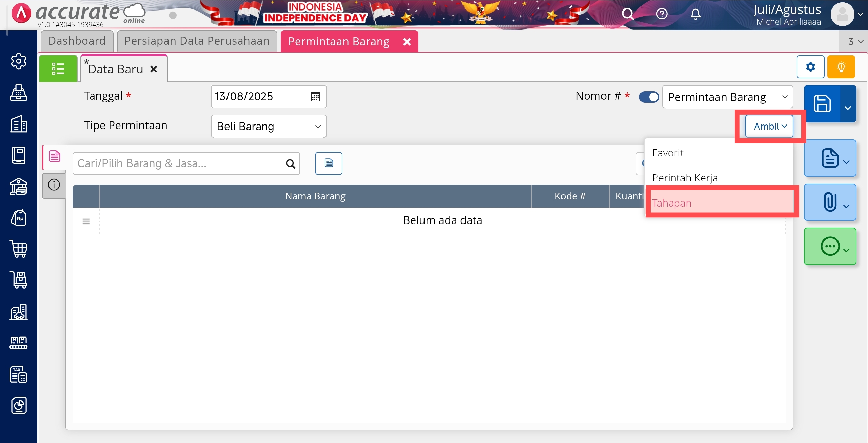Switch to Persiapan Data Perusahaan tab
The height and width of the screenshot is (443, 868).
[x=197, y=41]
